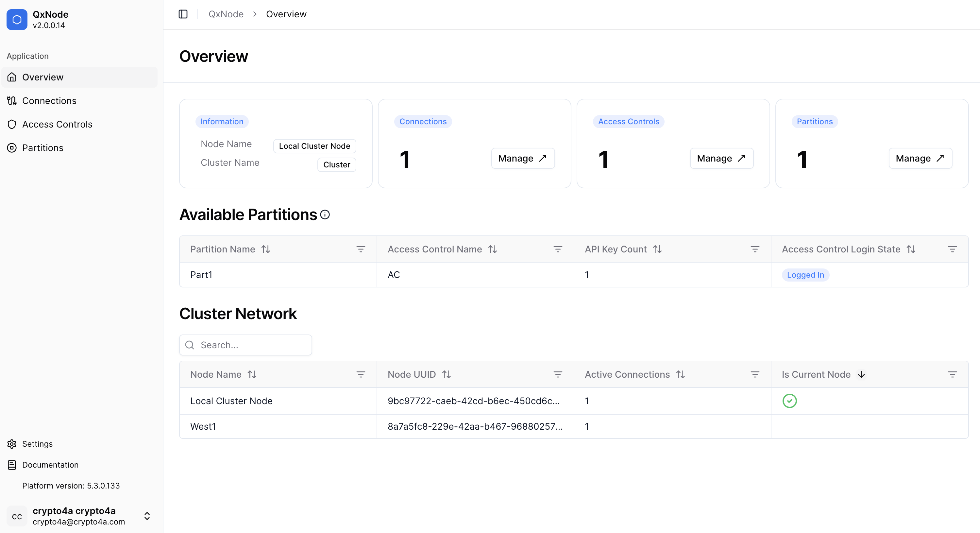Toggle sorting on the API Key Count column
The width and height of the screenshot is (980, 533).
pyautogui.click(x=658, y=249)
